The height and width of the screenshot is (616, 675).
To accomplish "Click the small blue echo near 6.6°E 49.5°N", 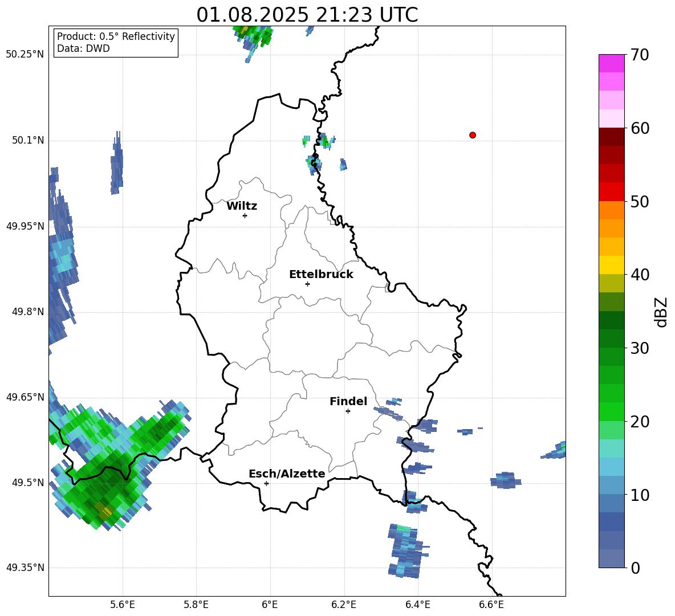I will (x=505, y=480).
